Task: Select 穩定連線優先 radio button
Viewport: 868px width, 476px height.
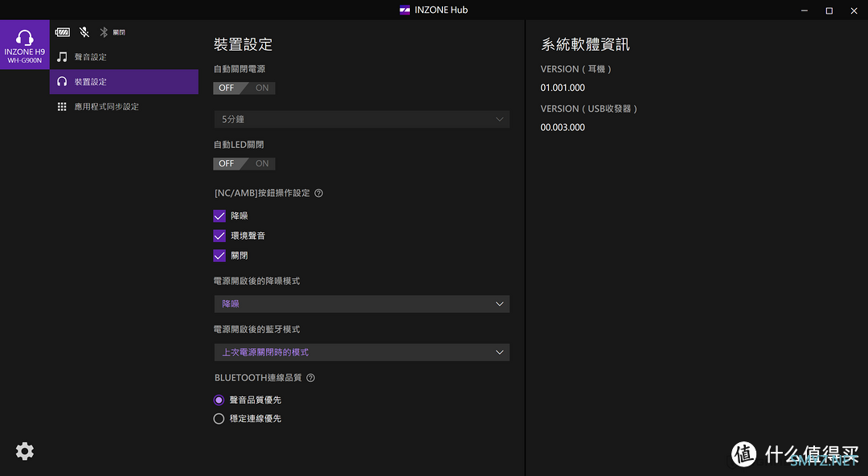Action: click(x=219, y=419)
